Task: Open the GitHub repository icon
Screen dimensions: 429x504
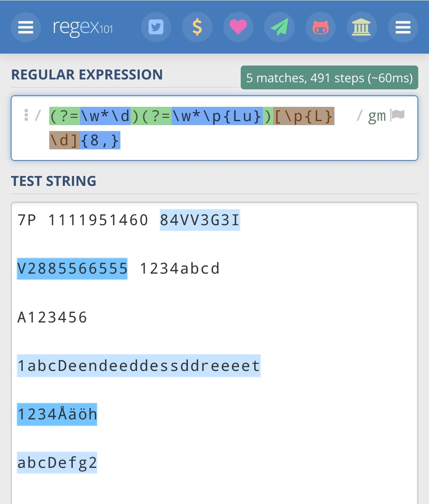Action: [x=321, y=27]
